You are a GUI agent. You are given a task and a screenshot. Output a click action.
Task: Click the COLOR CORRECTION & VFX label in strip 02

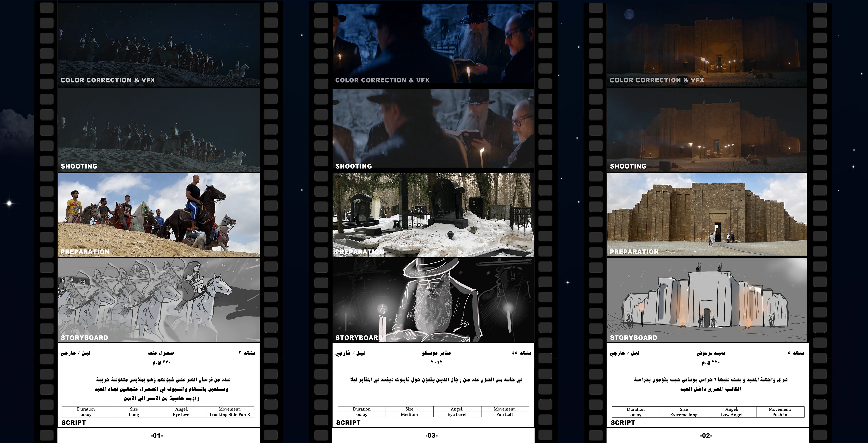[x=657, y=80]
